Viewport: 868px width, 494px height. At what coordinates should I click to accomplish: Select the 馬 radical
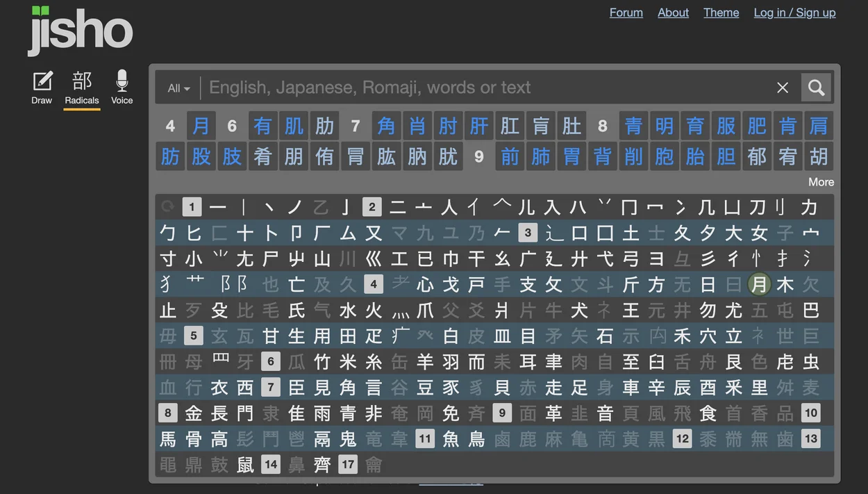tap(168, 438)
